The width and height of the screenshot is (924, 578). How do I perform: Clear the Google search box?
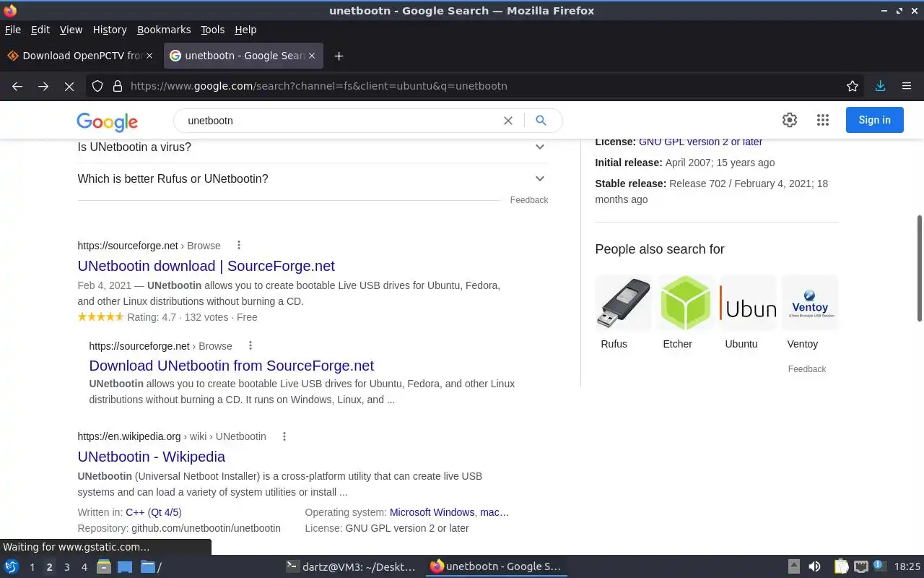click(508, 121)
